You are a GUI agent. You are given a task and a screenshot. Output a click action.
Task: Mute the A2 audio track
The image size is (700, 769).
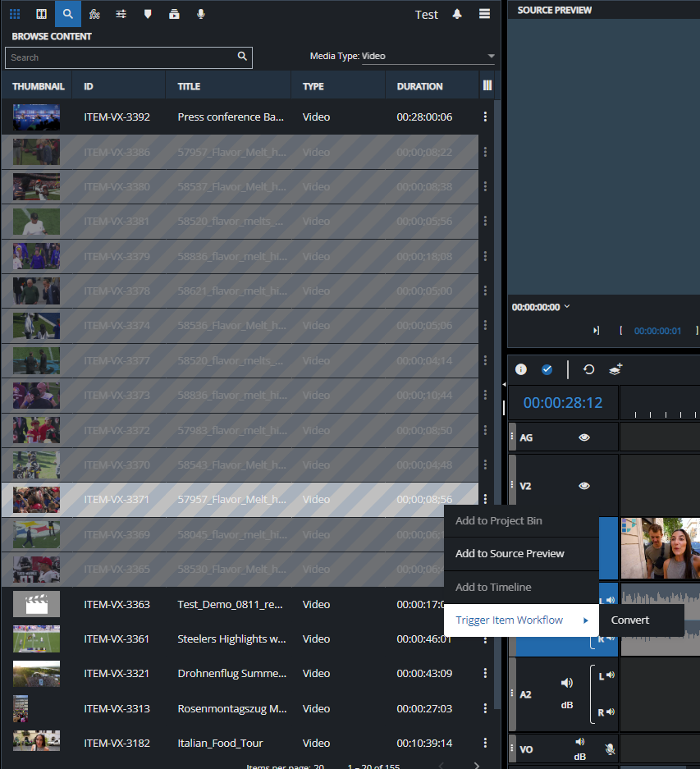click(566, 683)
